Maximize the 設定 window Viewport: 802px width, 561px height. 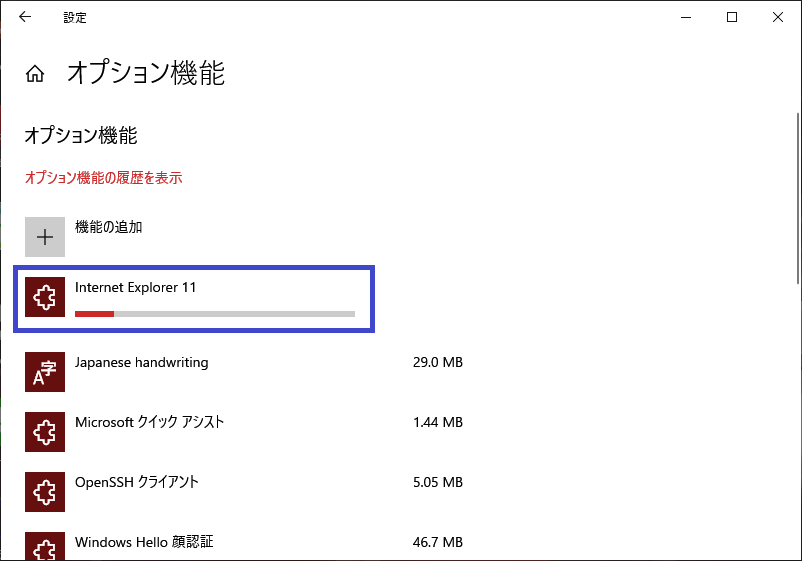pyautogui.click(x=732, y=17)
